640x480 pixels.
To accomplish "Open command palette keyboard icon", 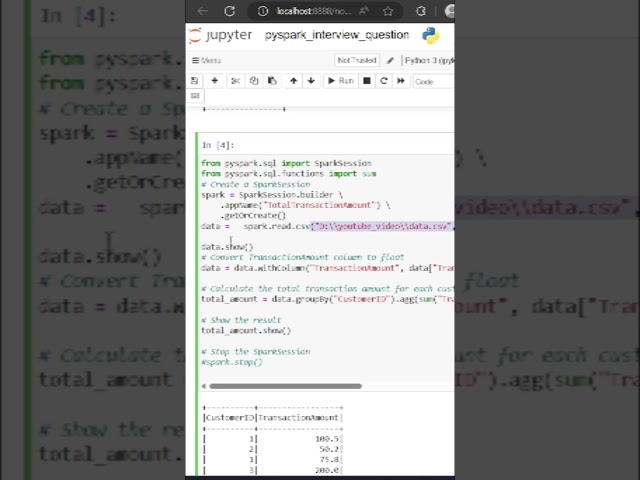I will pyautogui.click(x=195, y=96).
